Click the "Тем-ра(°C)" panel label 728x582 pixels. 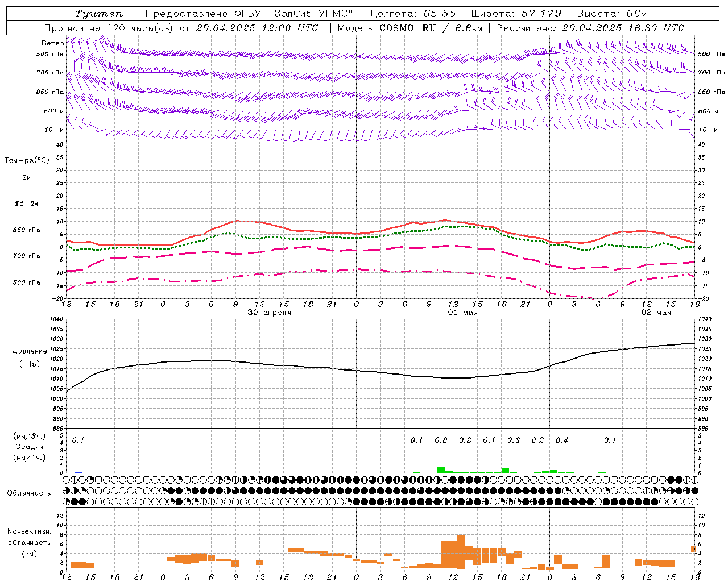[27, 161]
